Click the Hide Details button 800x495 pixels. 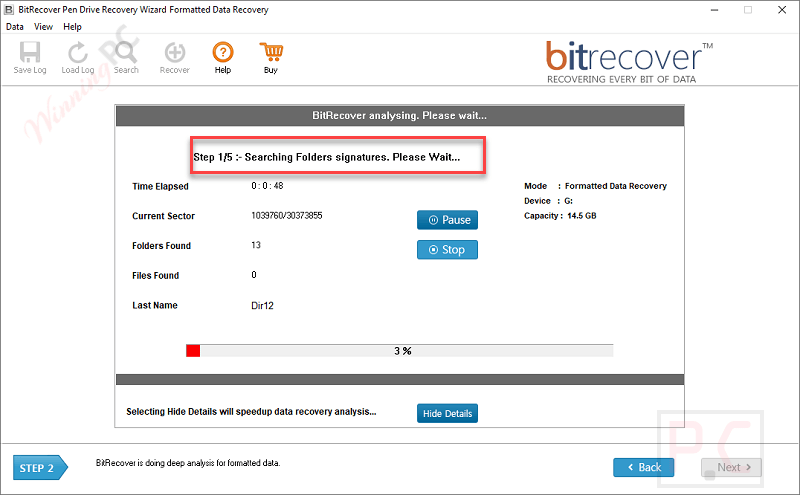pos(447,413)
